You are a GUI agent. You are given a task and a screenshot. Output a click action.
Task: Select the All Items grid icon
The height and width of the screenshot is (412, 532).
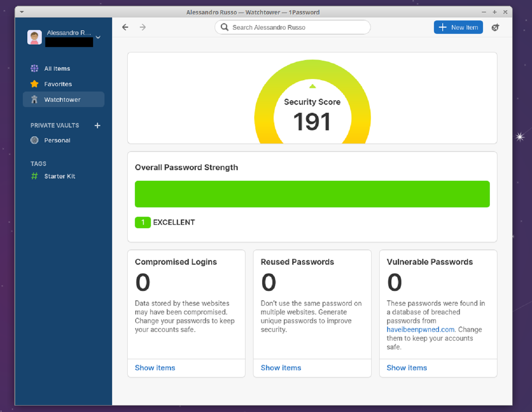34,68
